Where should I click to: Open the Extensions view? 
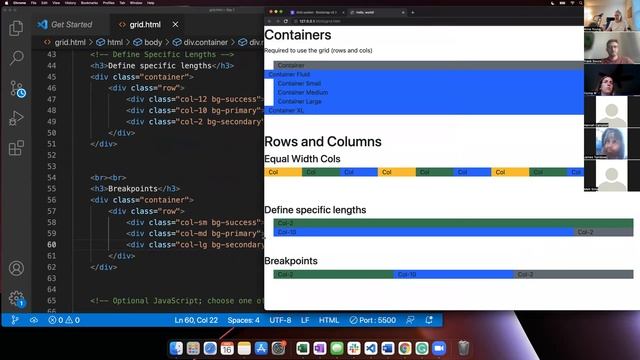[16, 148]
